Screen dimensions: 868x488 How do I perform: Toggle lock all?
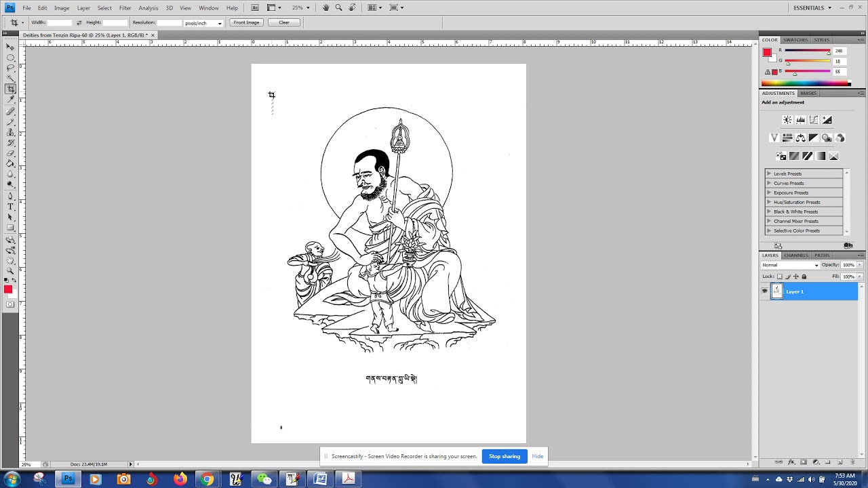[804, 277]
